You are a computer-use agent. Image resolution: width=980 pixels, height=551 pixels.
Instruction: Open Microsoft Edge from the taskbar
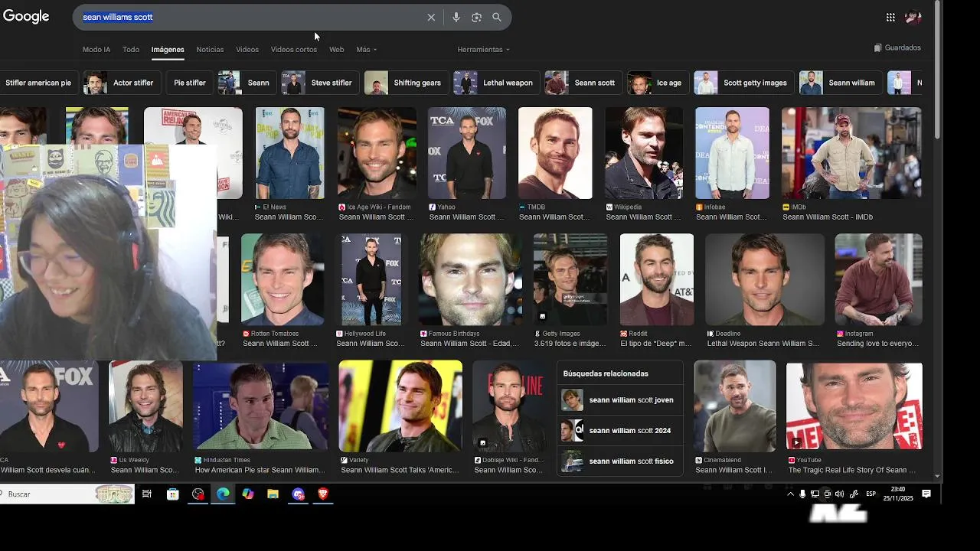tap(223, 494)
